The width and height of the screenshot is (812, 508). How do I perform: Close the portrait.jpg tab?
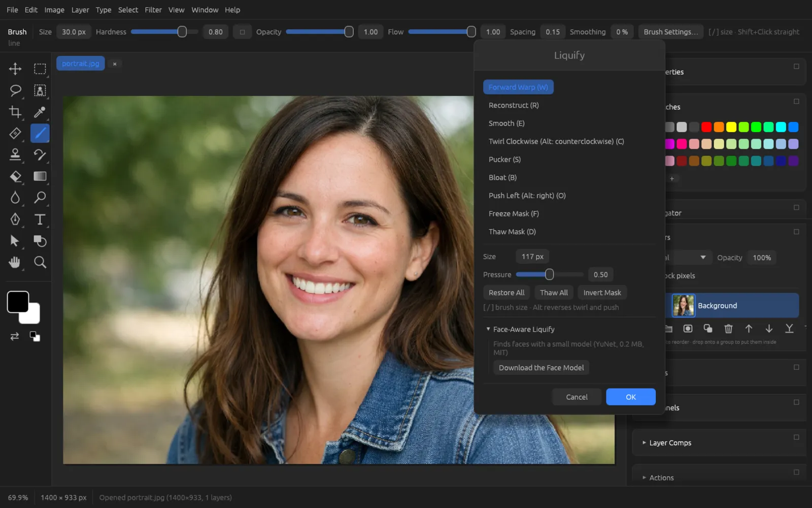[115, 64]
